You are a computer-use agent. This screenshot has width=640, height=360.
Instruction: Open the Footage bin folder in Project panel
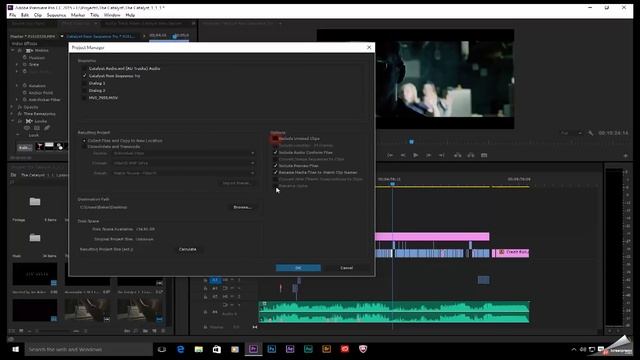click(x=35, y=201)
